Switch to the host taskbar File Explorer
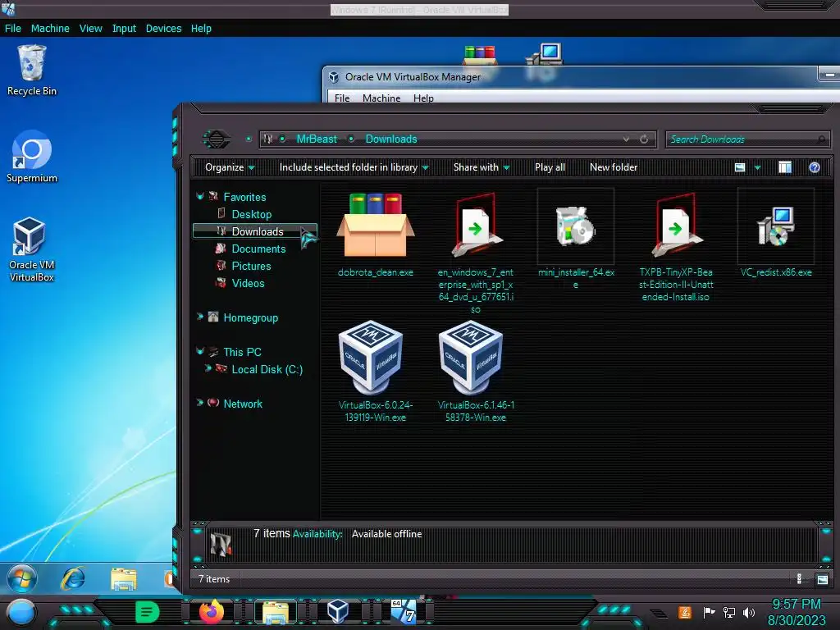 coord(276,612)
